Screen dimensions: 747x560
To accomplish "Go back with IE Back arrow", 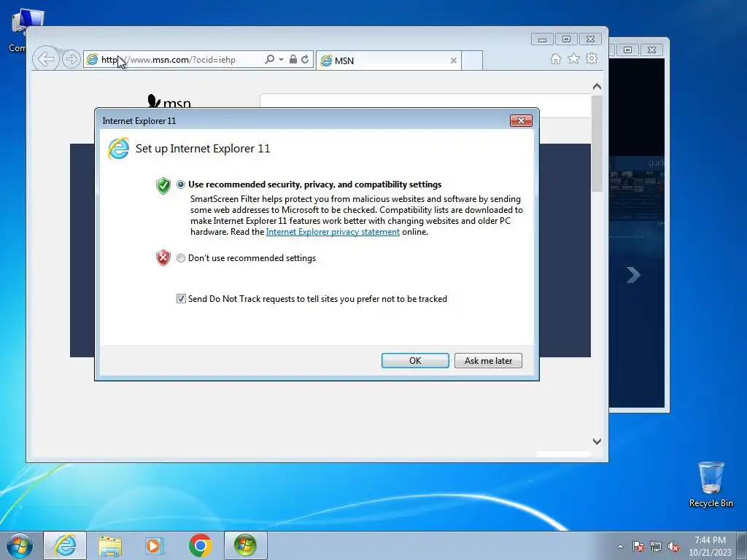I will coord(46,60).
